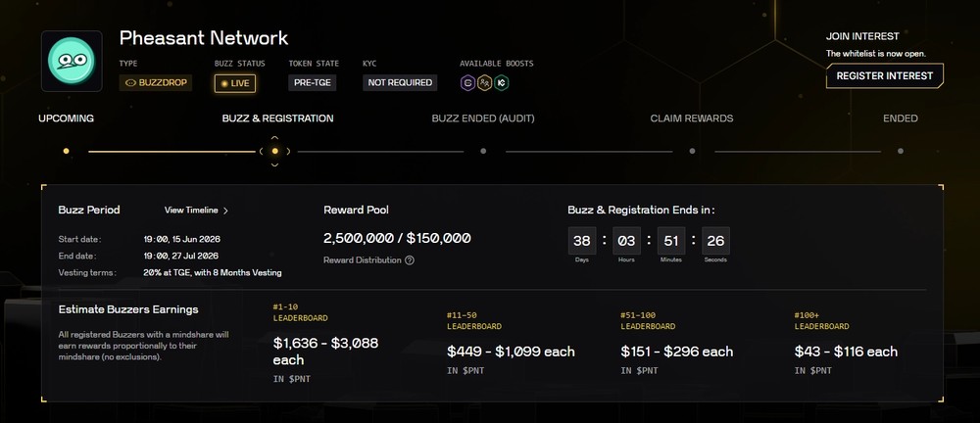
Task: Click the Upcoming stage timeline dot
Action: click(67, 151)
